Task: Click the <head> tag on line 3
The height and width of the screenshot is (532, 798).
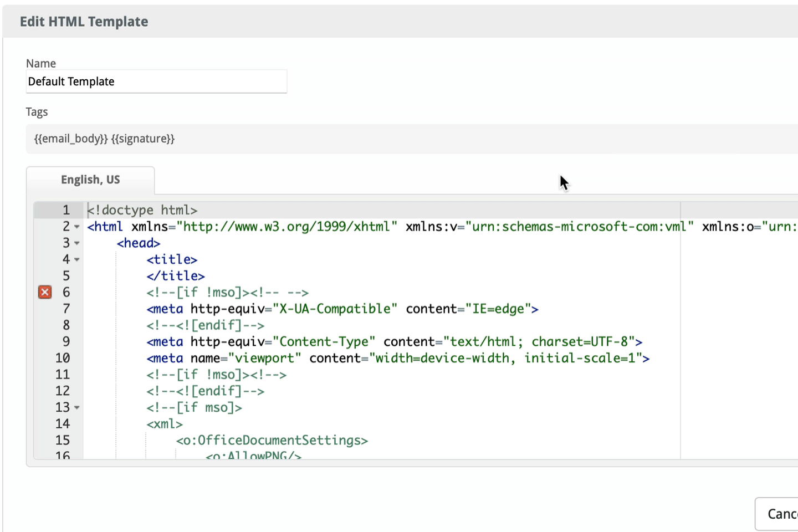Action: (139, 243)
